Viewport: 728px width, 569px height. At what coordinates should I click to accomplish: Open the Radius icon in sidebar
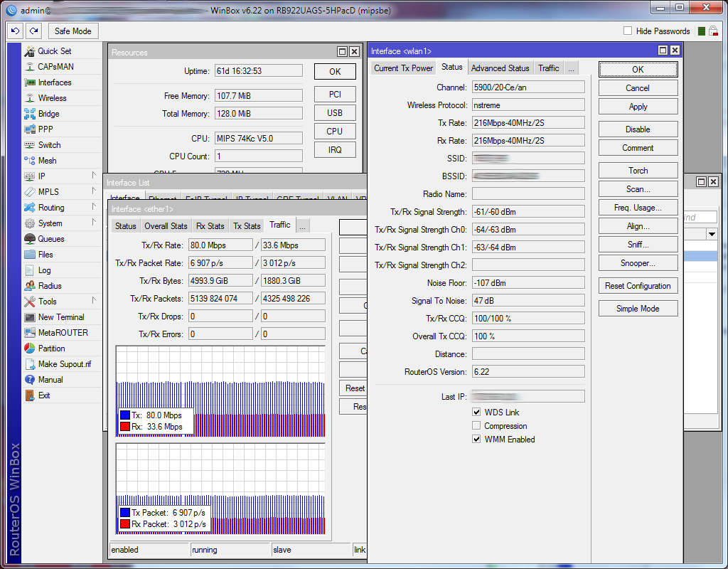coord(30,286)
